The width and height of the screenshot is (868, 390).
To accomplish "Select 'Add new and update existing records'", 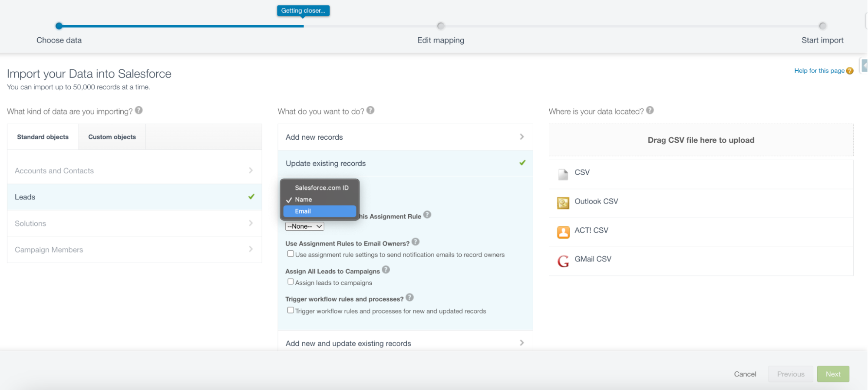I will coord(405,341).
